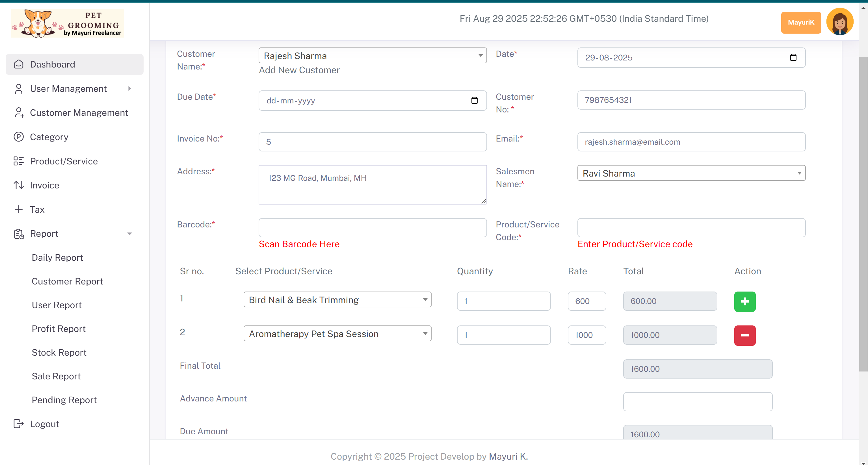Click the Rate field showing 1000
Viewport: 868px width, 465px height.
pyautogui.click(x=587, y=335)
